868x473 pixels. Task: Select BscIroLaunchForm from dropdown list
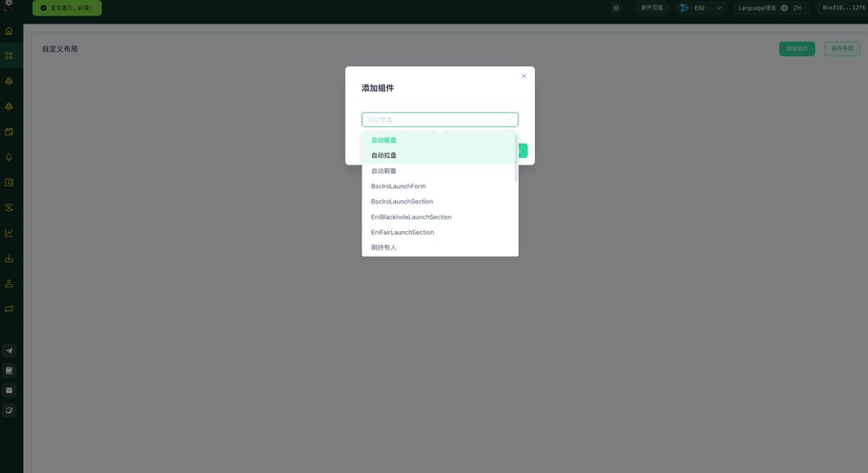(439, 186)
